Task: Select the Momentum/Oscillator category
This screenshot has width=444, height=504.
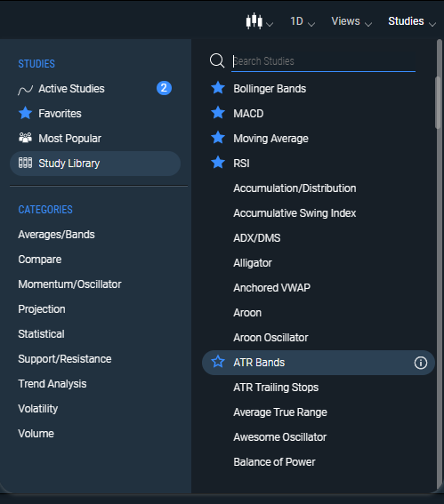Action: pos(69,284)
